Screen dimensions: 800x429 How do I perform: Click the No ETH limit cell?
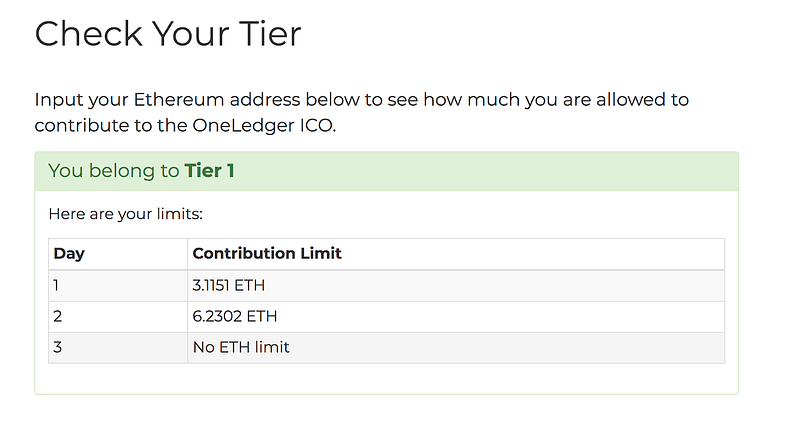pyautogui.click(x=456, y=348)
